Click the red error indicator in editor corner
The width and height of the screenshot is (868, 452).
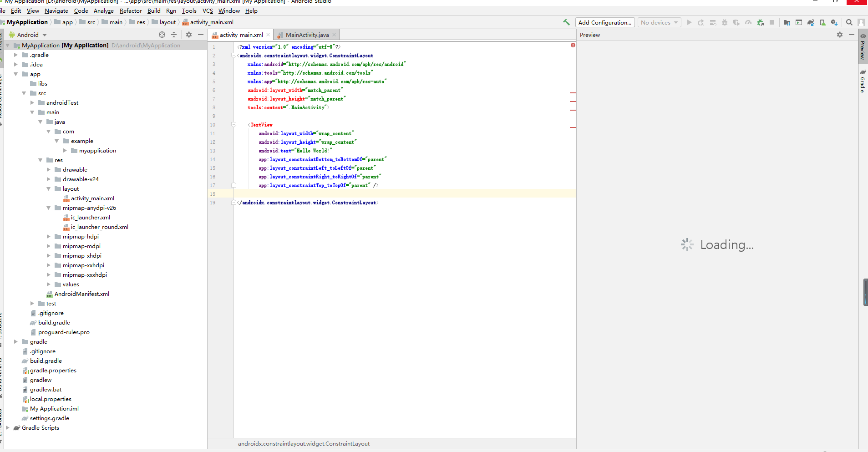tap(573, 45)
